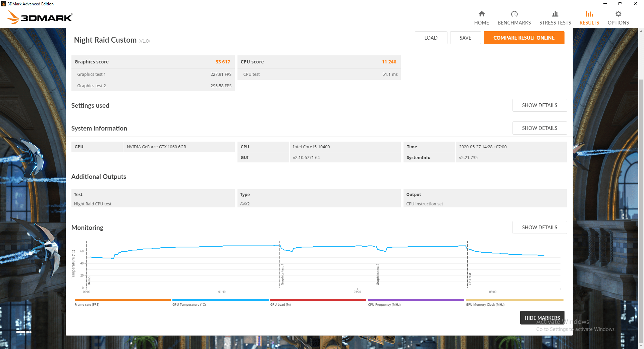Select the RESULTS tab label
The width and height of the screenshot is (644, 349).
pyautogui.click(x=589, y=23)
